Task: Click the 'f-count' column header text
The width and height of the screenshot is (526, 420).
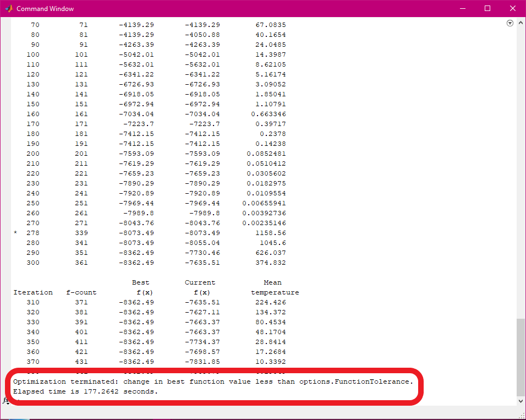Action: click(81, 292)
